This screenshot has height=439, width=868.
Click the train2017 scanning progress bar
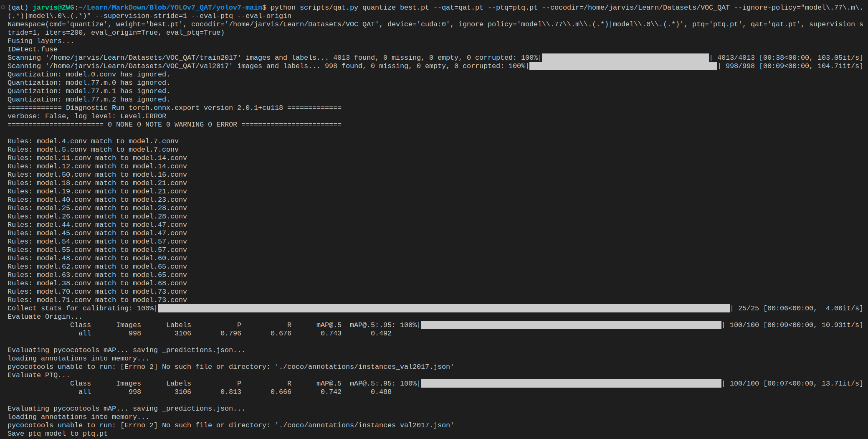pos(625,58)
